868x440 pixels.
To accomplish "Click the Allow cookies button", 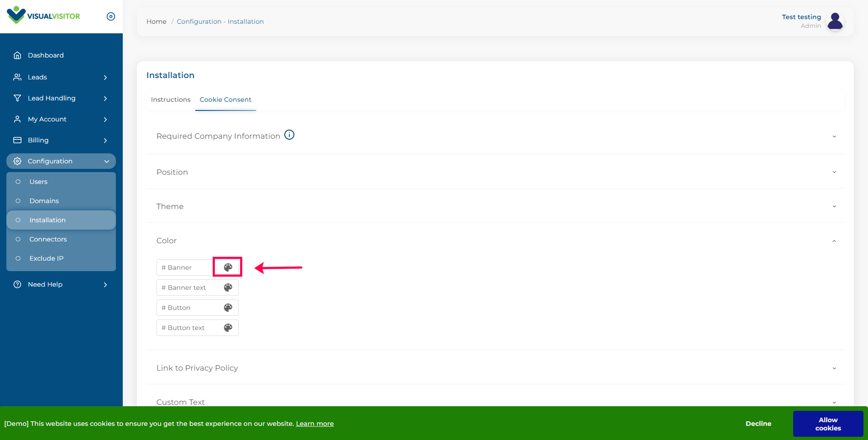I will click(828, 424).
